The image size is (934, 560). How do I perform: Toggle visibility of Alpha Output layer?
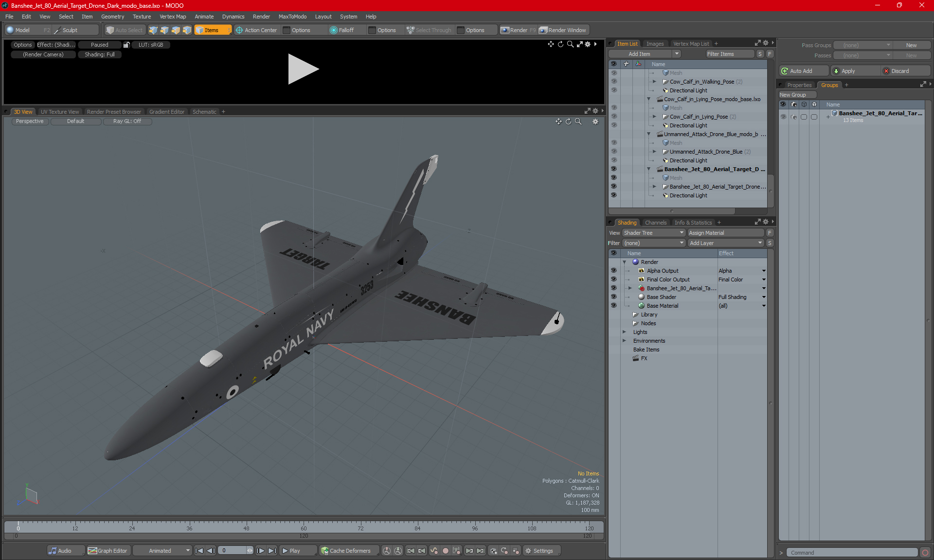click(613, 271)
